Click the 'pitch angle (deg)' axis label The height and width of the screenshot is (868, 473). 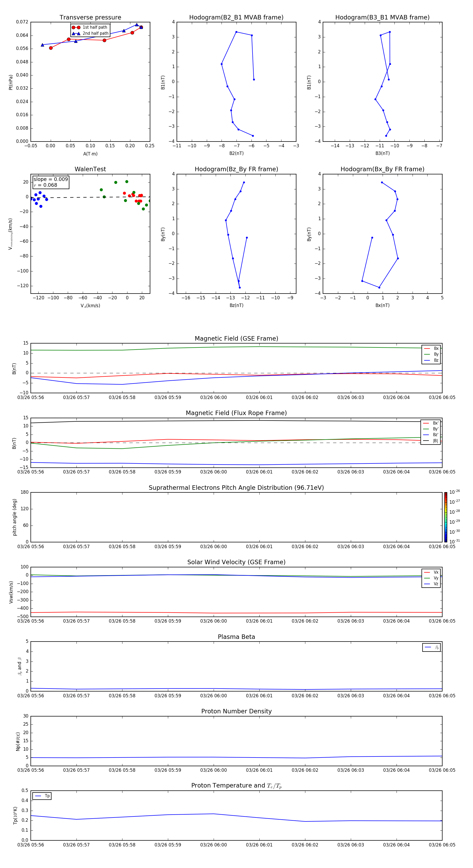click(14, 517)
